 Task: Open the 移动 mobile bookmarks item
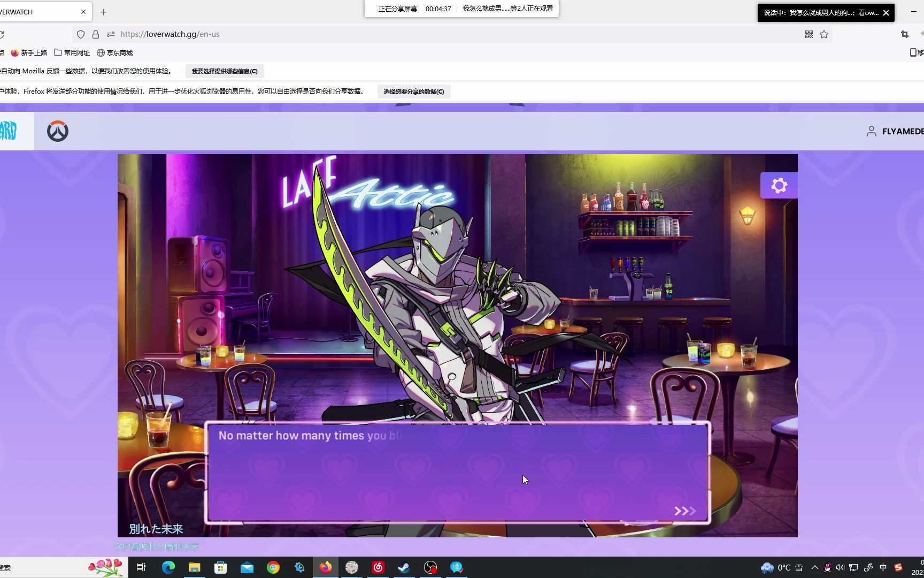(917, 52)
